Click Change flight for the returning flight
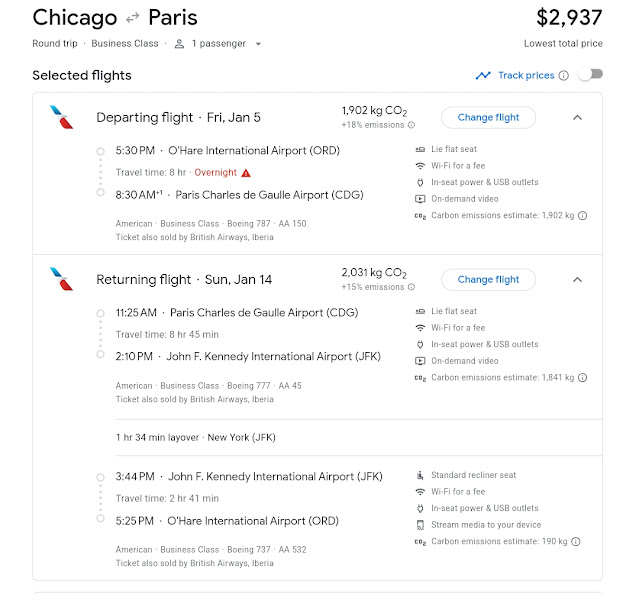Screen dimensions: 639x594 tap(488, 279)
